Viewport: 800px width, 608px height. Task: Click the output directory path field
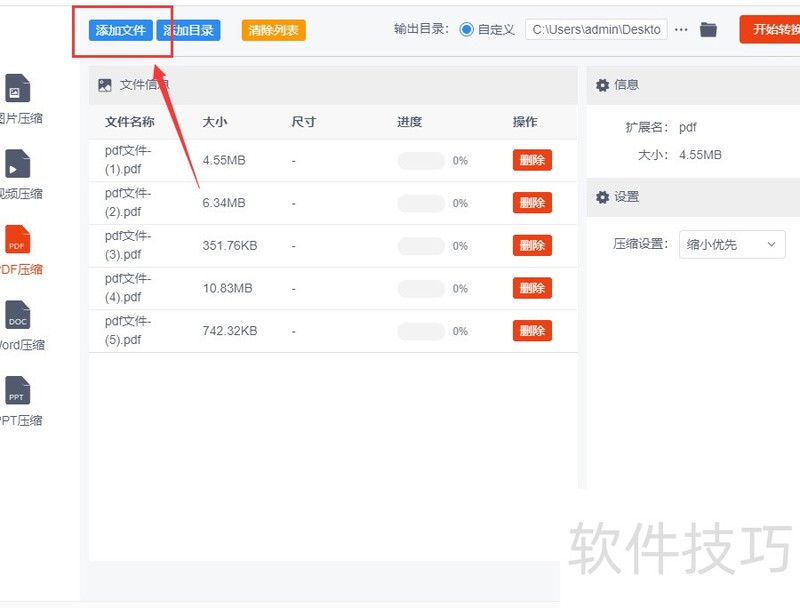(x=596, y=30)
